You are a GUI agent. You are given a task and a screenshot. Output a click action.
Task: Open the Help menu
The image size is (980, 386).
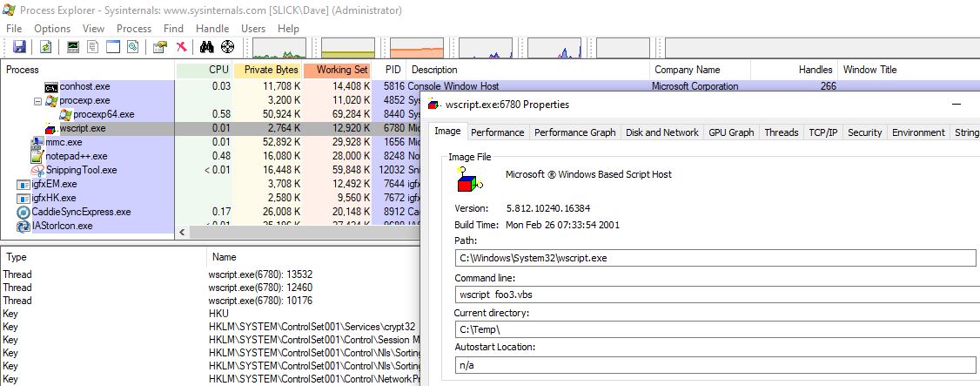click(x=288, y=28)
